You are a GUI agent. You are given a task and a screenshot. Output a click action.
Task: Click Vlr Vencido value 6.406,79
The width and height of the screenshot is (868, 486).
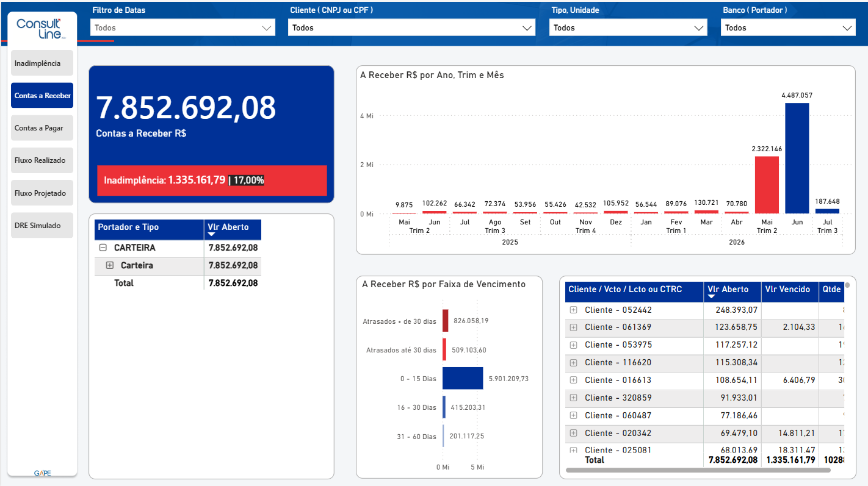[x=798, y=380]
